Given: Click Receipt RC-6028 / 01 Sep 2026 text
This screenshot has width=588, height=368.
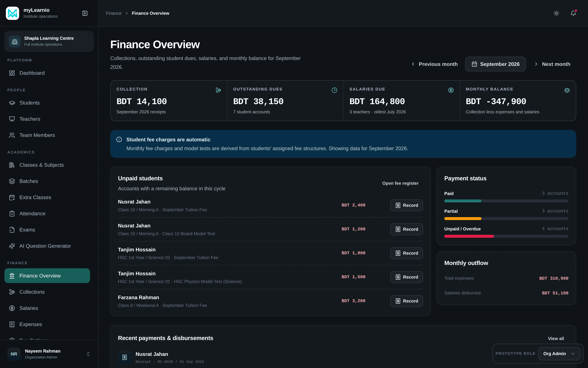Looking at the screenshot, I should (170, 362).
